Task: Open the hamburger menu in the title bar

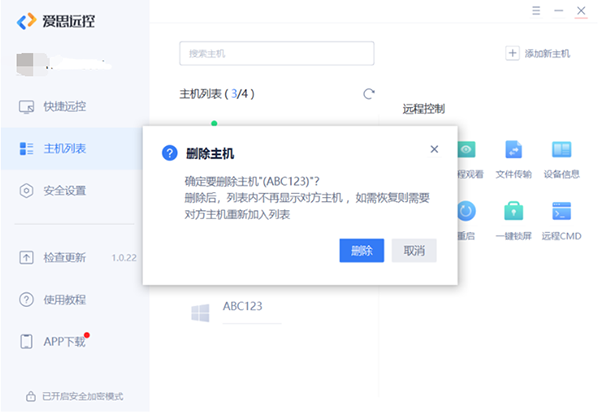Action: point(537,11)
